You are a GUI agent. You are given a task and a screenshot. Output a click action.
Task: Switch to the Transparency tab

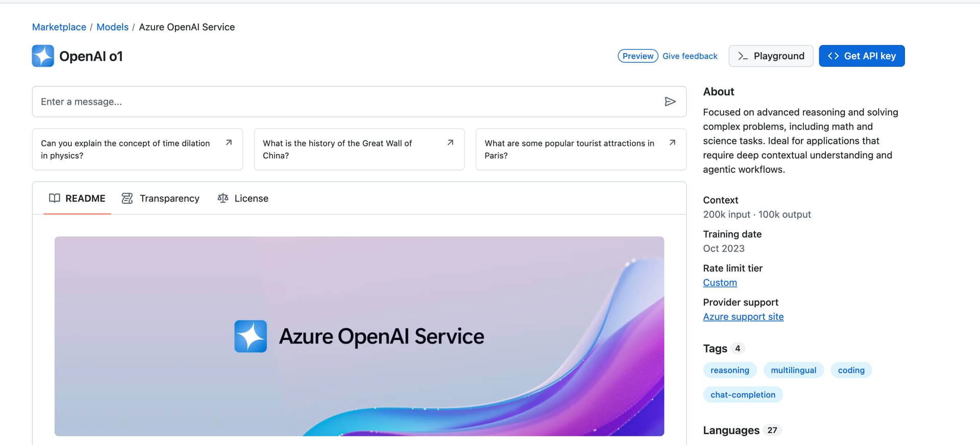point(160,198)
